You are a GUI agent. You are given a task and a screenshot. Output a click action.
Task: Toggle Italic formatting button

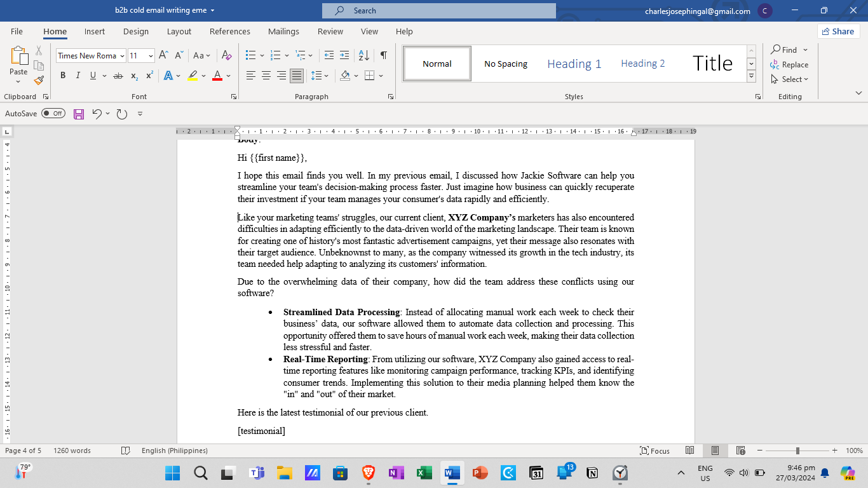78,76
